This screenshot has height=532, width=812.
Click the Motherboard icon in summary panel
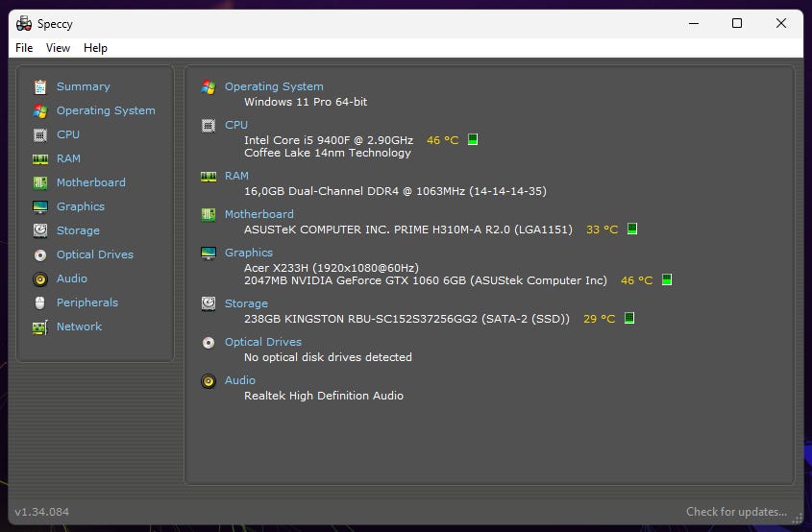209,214
